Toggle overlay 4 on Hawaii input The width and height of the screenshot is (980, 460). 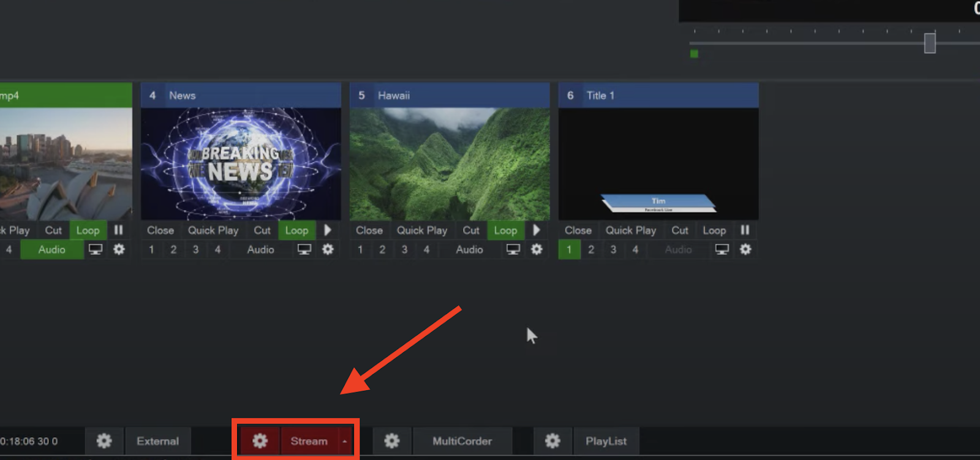[426, 249]
